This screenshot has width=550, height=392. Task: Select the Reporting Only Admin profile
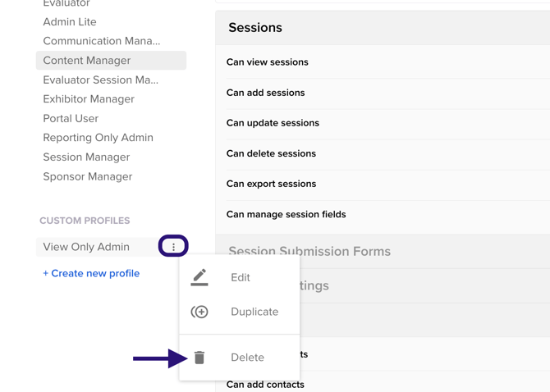pos(99,138)
